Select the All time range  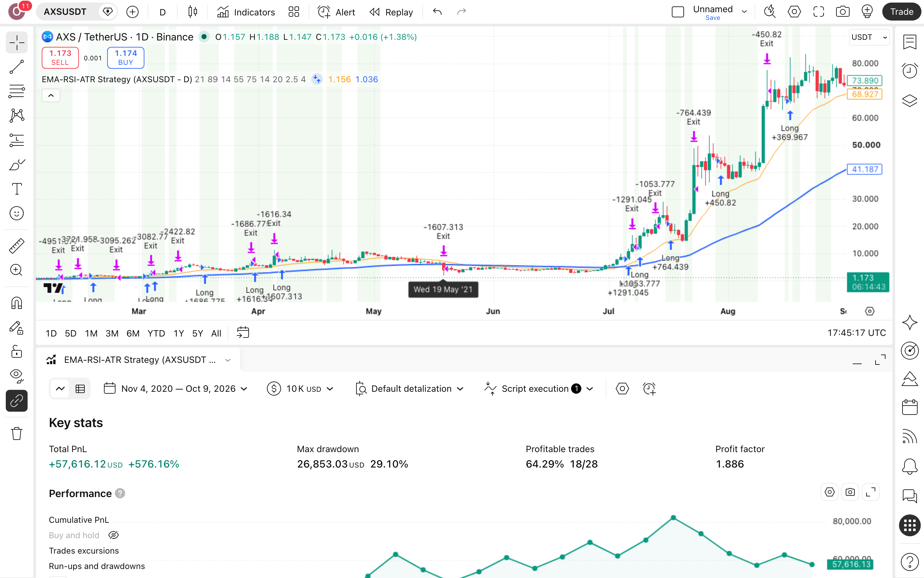coord(216,333)
